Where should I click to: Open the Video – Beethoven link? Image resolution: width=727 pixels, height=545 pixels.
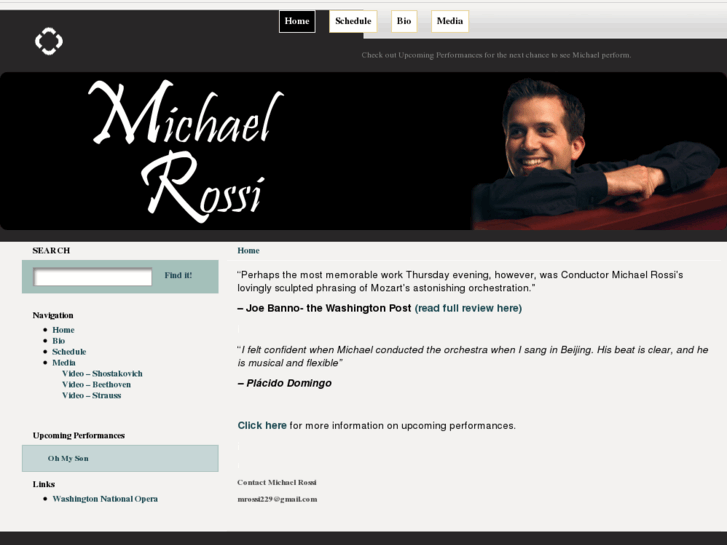[96, 385]
